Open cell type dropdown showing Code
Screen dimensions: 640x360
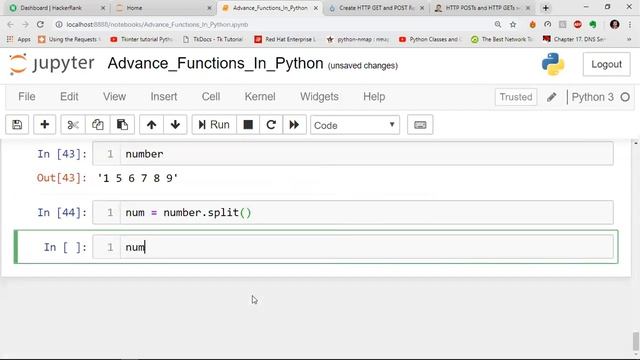(x=355, y=125)
